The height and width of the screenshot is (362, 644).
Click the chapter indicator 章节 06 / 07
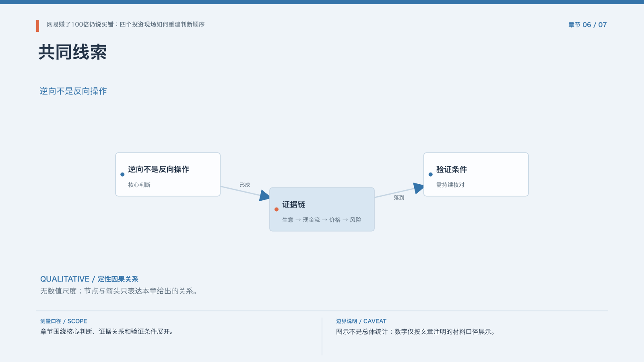[x=587, y=25]
